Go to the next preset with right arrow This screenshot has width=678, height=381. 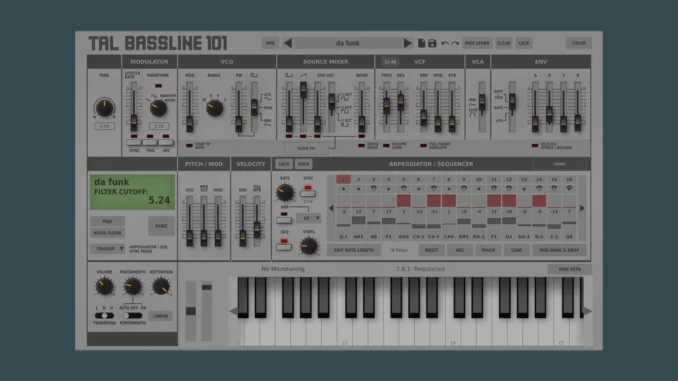[x=407, y=43]
